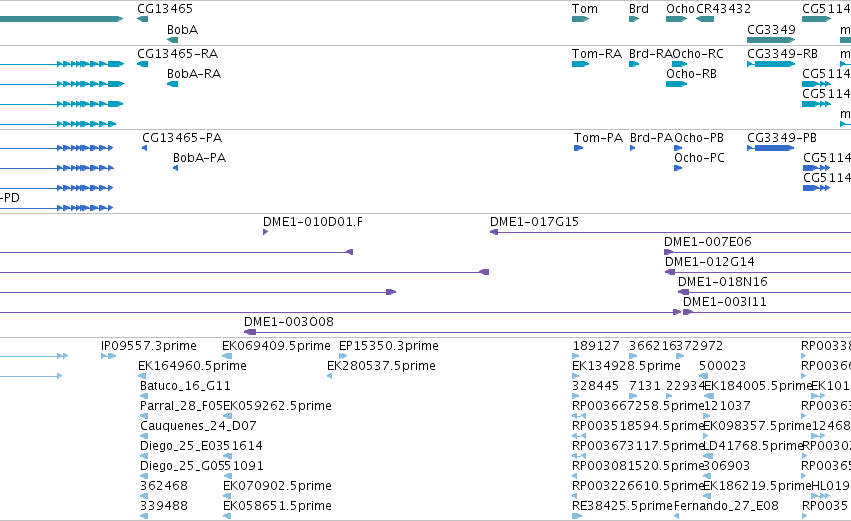Click the CG3349 gene label

click(771, 30)
